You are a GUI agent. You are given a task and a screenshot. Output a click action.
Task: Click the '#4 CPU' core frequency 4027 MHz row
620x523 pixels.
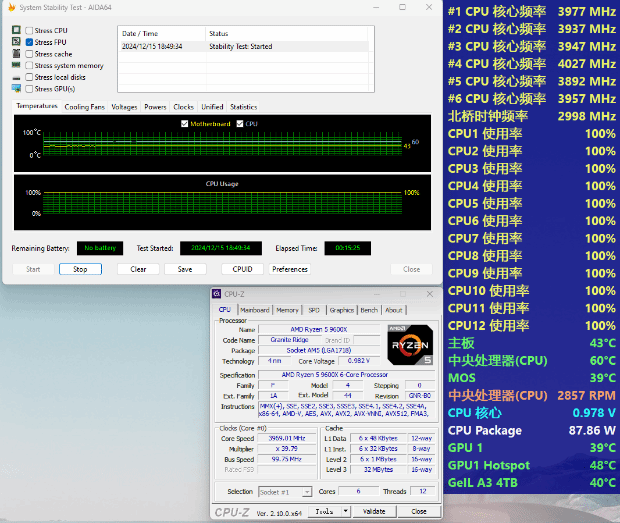[531, 64]
